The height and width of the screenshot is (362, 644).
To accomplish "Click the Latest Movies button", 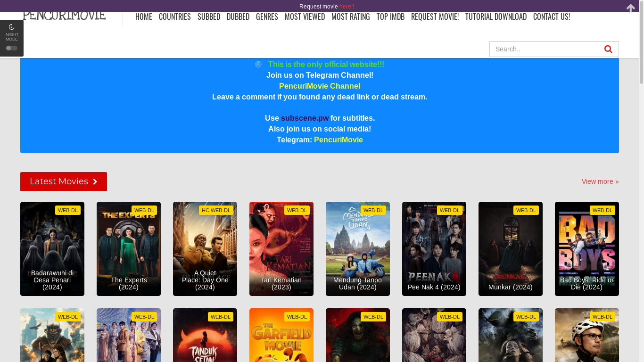I will 64,181.
